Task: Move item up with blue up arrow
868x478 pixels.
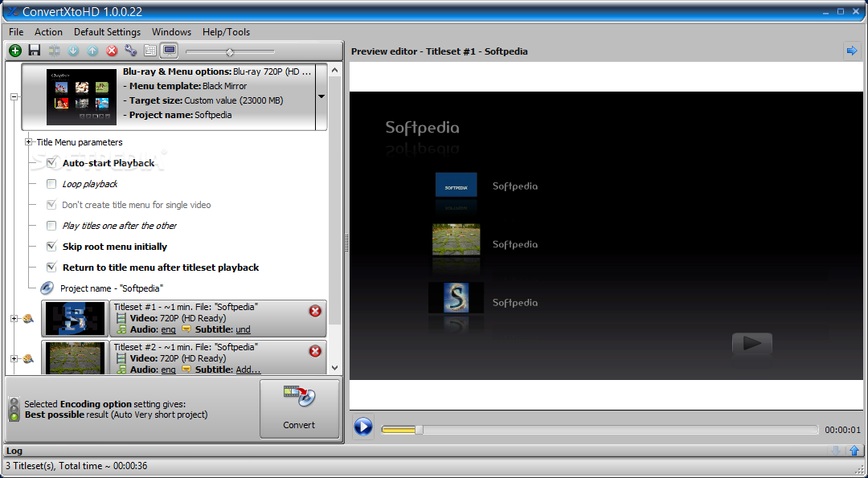Action: (x=92, y=51)
